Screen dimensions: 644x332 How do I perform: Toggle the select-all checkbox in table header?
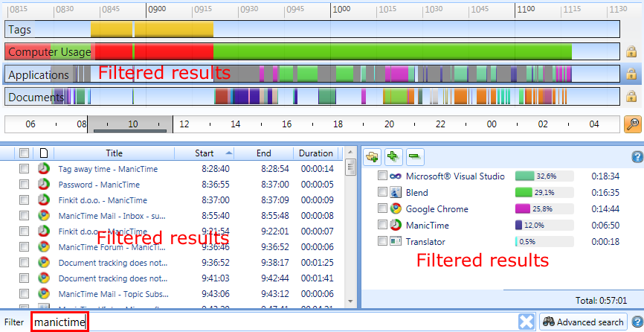point(25,153)
